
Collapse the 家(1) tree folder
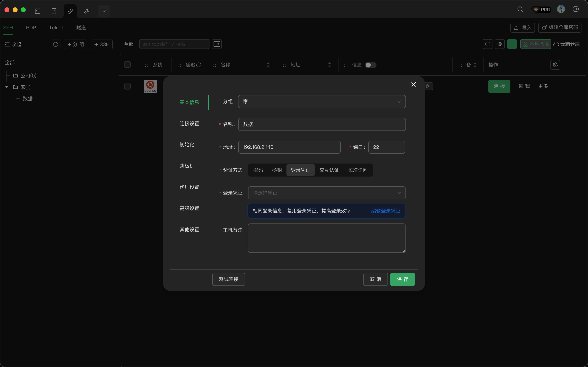coord(7,87)
